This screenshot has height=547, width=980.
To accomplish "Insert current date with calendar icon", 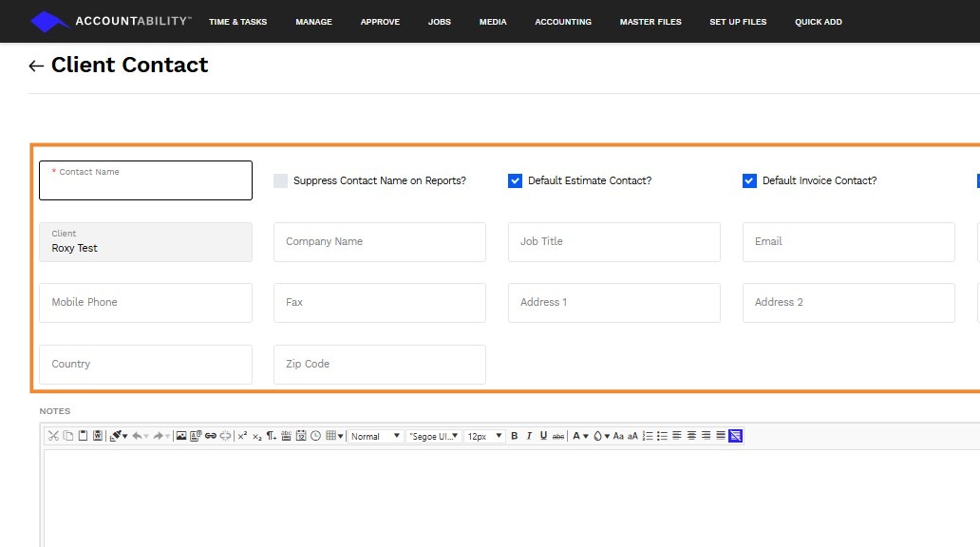I will tap(301, 436).
